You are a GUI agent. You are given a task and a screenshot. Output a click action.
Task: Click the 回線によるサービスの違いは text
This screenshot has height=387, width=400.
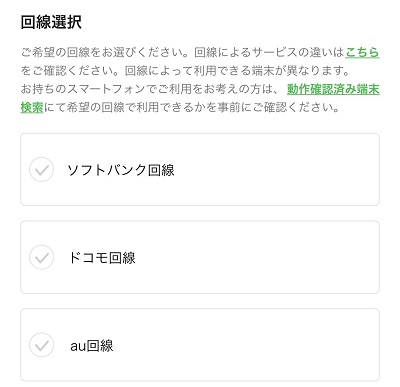tap(269, 53)
